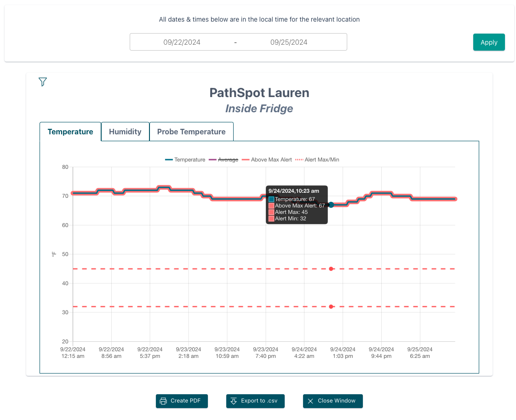Create a PDF of the report
516x420 pixels.
tap(182, 401)
